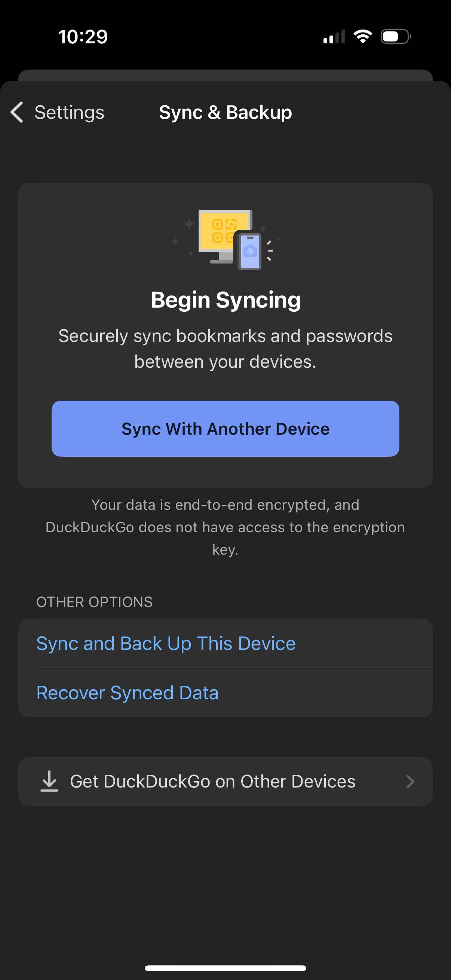Screen dimensions: 451x980
Task: Tap the back chevron icon
Action: [16, 112]
